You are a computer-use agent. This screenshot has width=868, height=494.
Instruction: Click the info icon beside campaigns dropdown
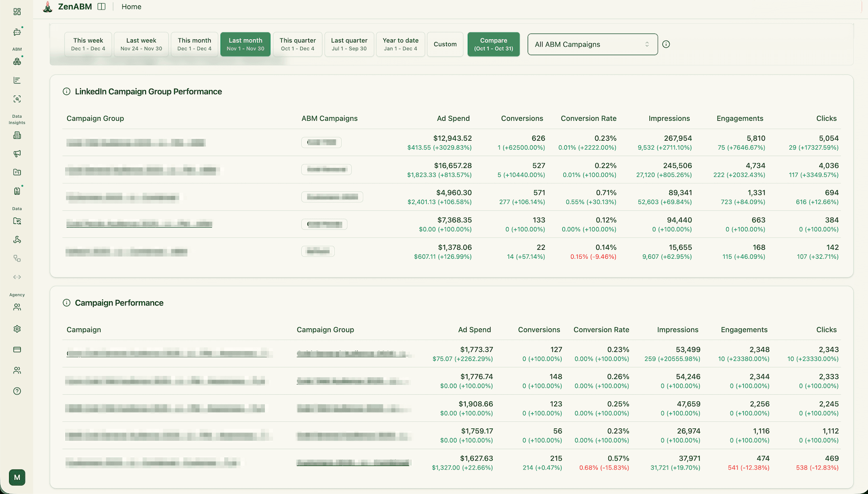tap(666, 44)
